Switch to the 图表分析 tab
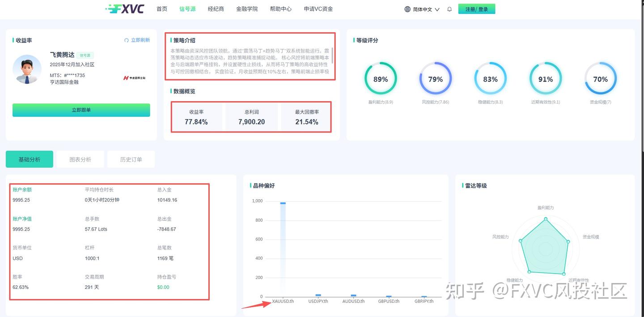This screenshot has height=317, width=644. (x=80, y=159)
